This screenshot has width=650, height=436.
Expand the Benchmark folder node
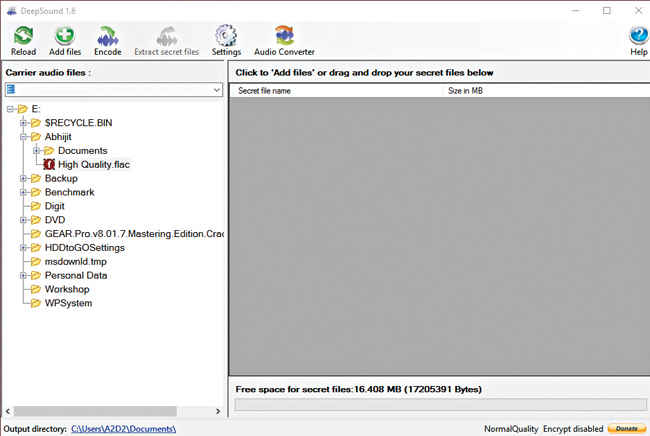(23, 192)
